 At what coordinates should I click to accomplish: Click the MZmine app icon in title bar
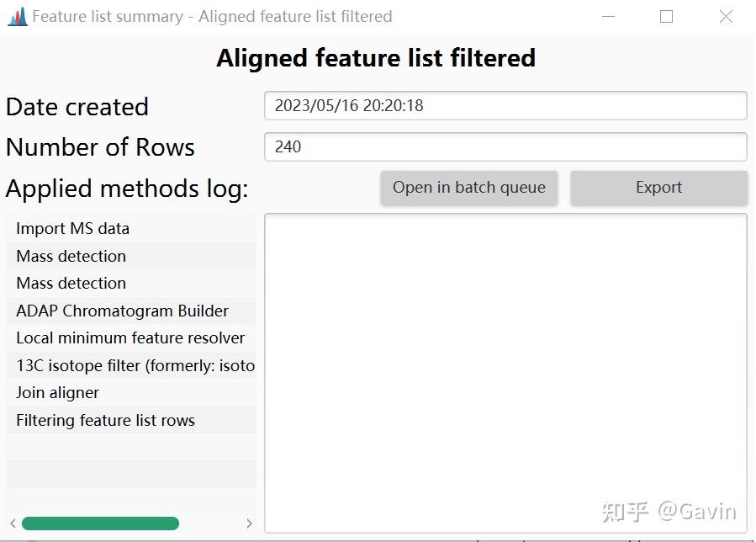[x=17, y=16]
